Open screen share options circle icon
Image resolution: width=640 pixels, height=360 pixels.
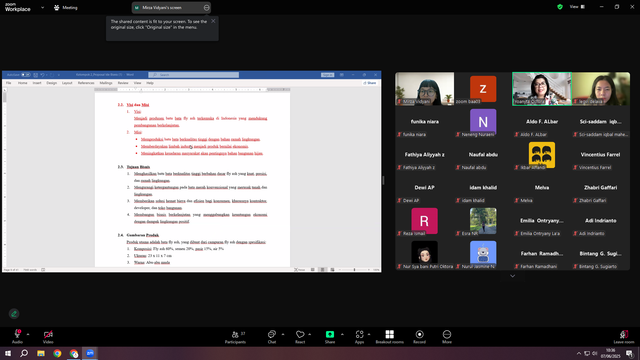(x=207, y=7)
